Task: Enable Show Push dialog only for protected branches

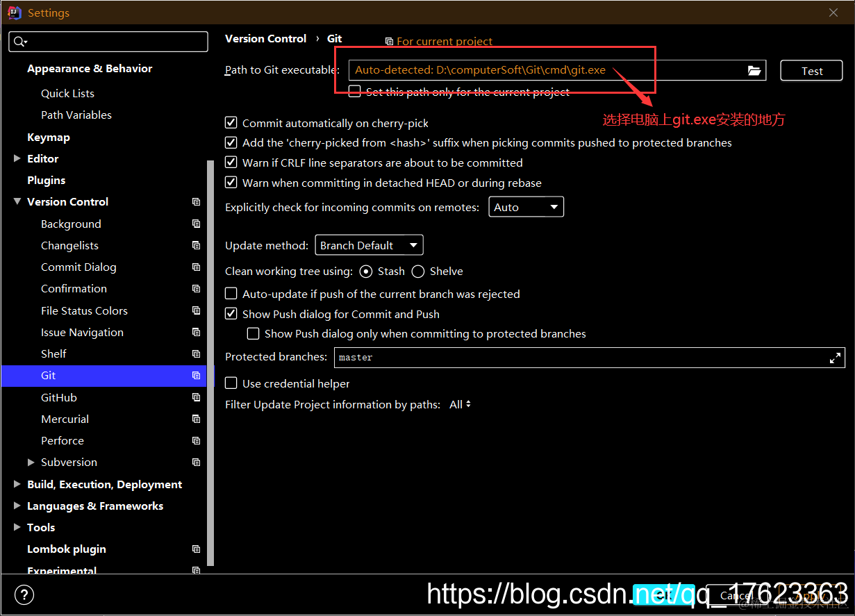Action: [254, 333]
